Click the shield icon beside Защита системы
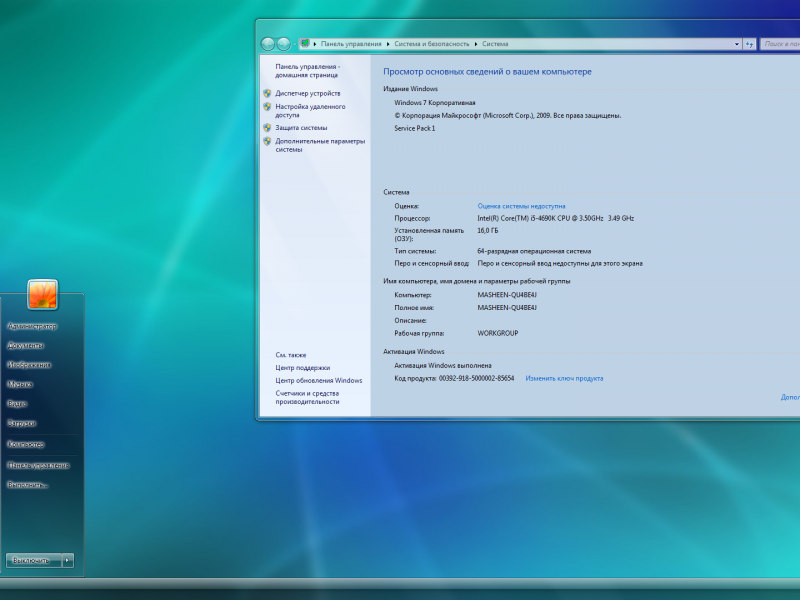Viewport: 800px width, 600px height. pos(267,128)
